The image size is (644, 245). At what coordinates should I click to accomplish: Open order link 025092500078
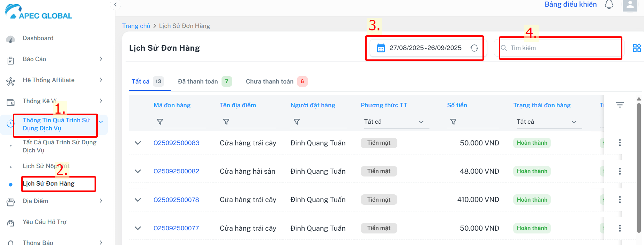tap(176, 200)
